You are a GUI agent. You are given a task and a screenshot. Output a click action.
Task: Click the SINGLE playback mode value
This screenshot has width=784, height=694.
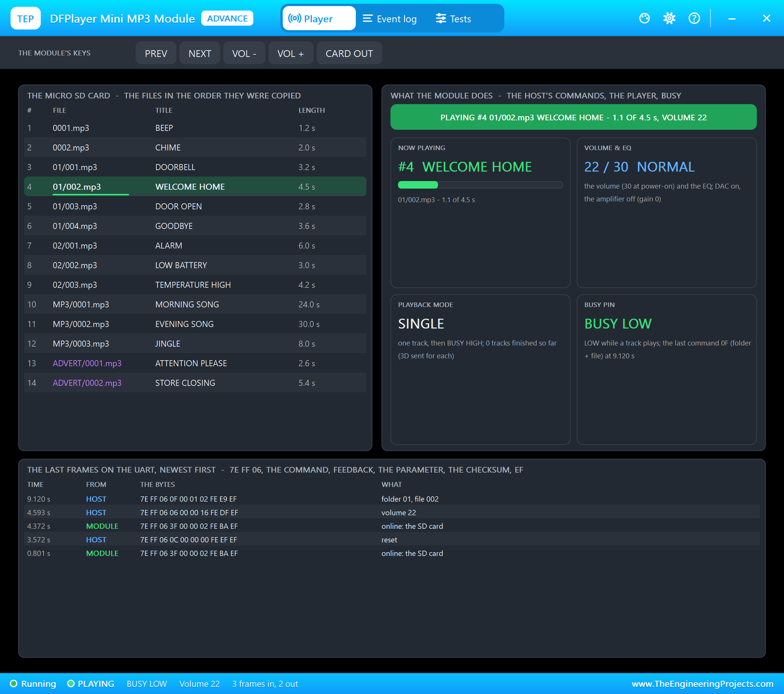pos(421,324)
